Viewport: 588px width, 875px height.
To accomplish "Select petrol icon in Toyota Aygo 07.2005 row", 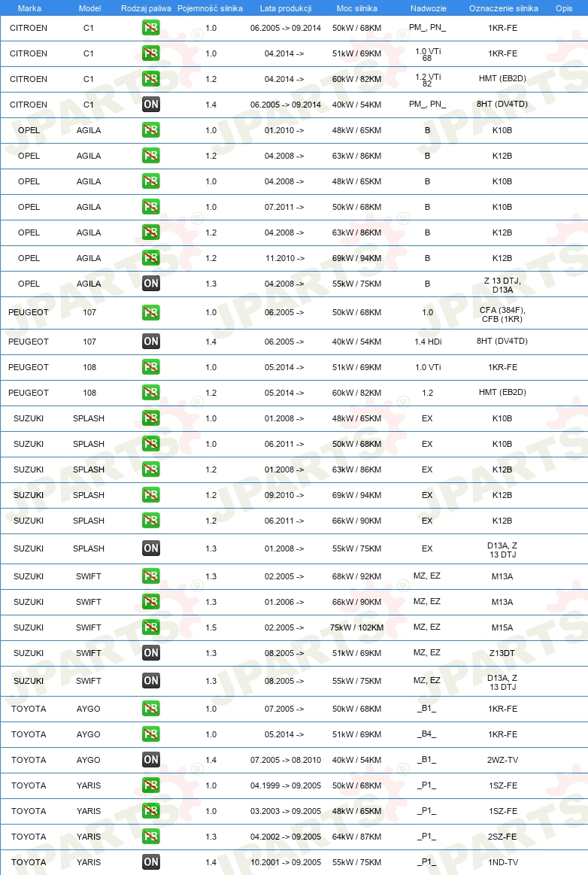I will pos(150,709).
